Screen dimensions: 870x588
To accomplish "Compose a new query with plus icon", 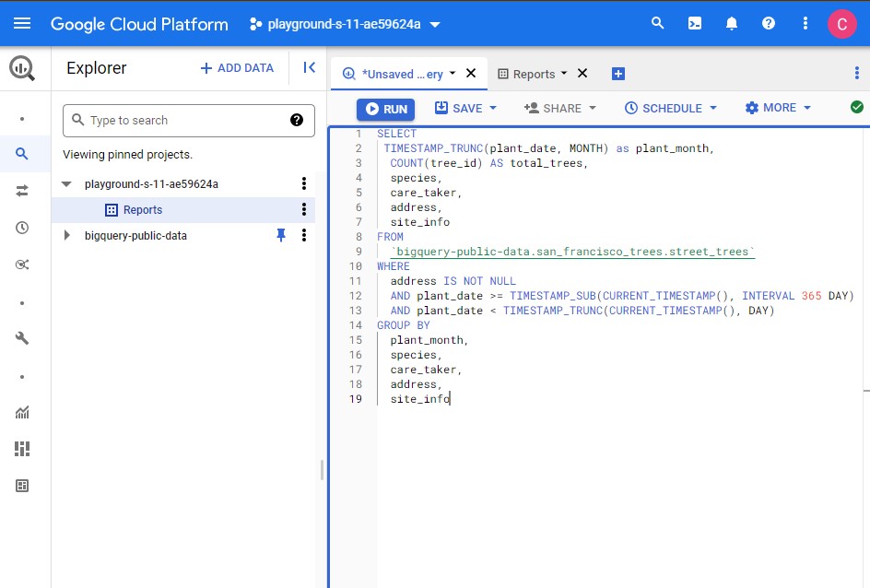I will (x=618, y=74).
